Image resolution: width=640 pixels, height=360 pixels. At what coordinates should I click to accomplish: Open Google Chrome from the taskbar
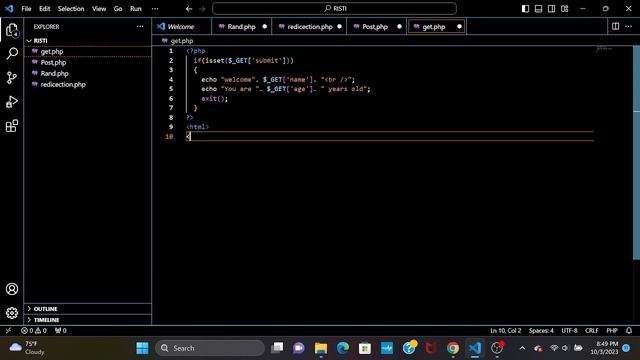coord(453,348)
